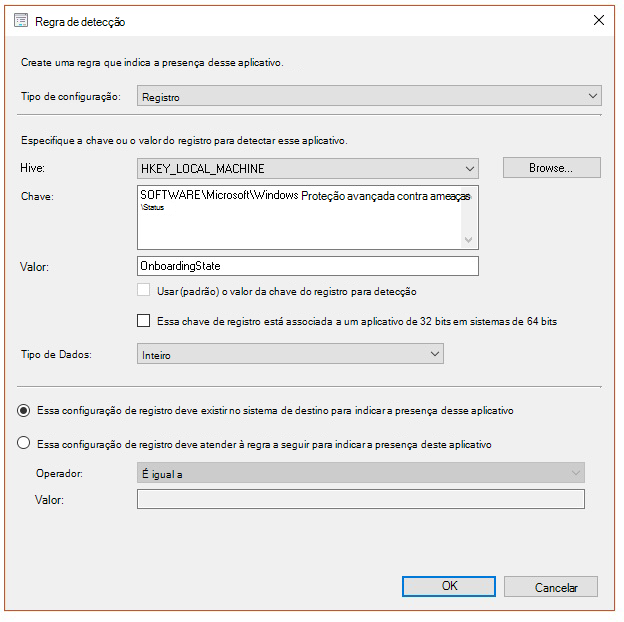Select radio option registry setting must exist
Viewport: 624px width, 622px height.
tap(24, 410)
